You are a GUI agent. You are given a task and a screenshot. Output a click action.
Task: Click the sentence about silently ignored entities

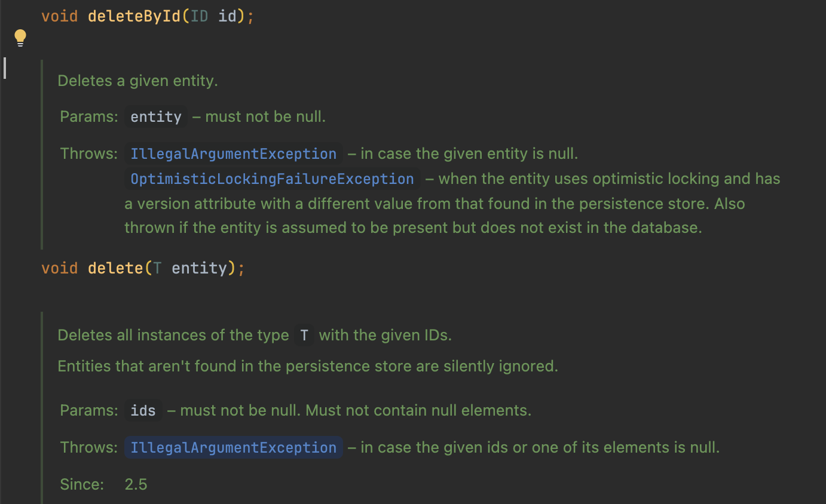[x=307, y=366]
